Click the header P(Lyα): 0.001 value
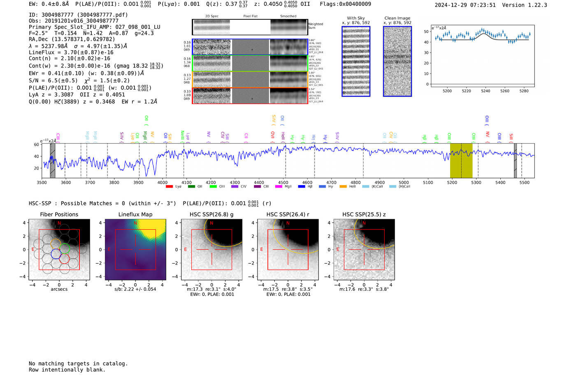This screenshot has height=392, width=576. (x=179, y=4)
